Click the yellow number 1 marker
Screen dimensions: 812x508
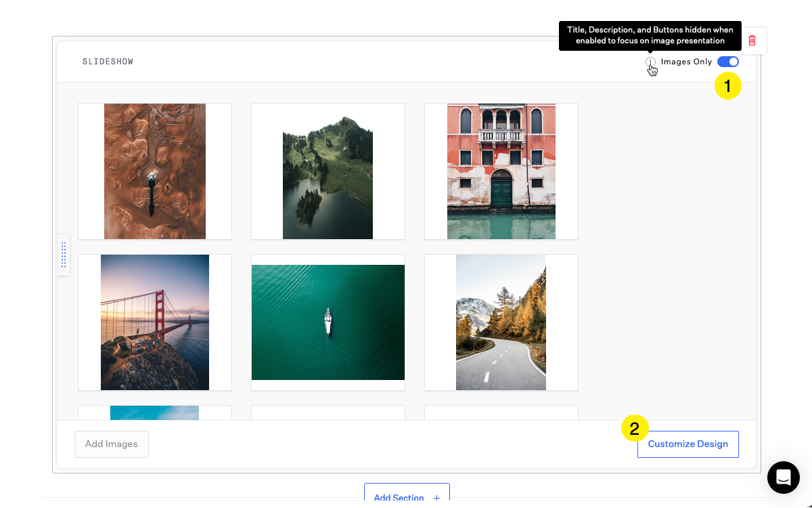[x=728, y=86]
